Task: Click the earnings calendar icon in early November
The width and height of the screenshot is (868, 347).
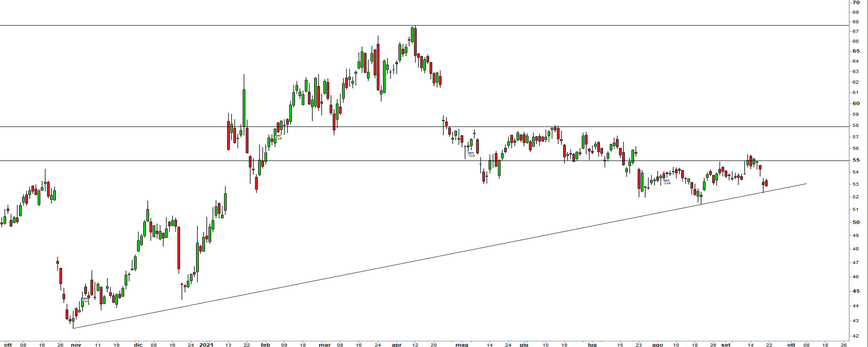Action: tap(85, 300)
